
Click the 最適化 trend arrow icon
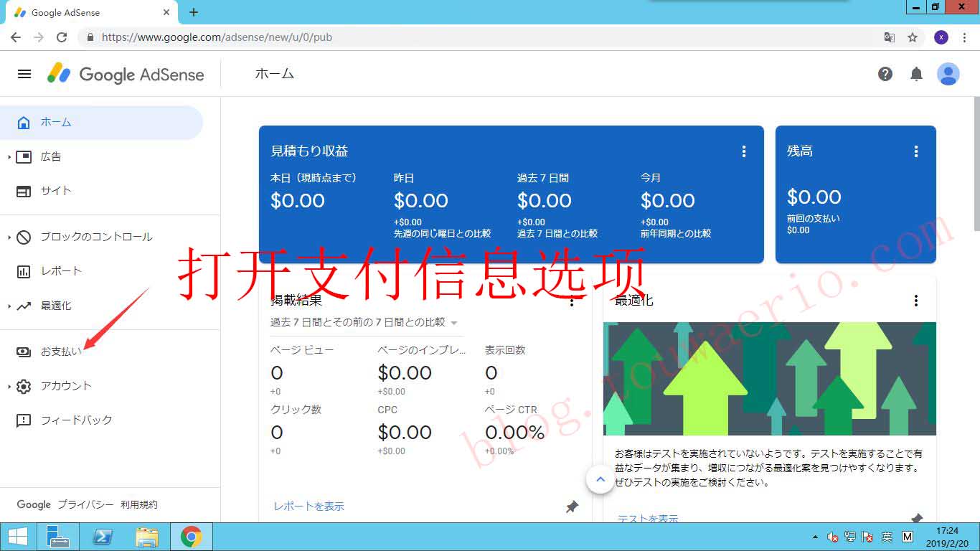pyautogui.click(x=24, y=306)
